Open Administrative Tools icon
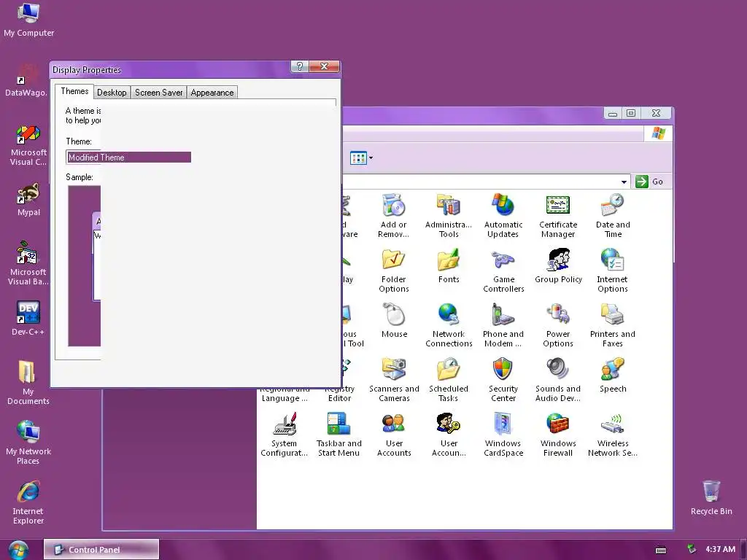This screenshot has width=747, height=560. (x=449, y=215)
